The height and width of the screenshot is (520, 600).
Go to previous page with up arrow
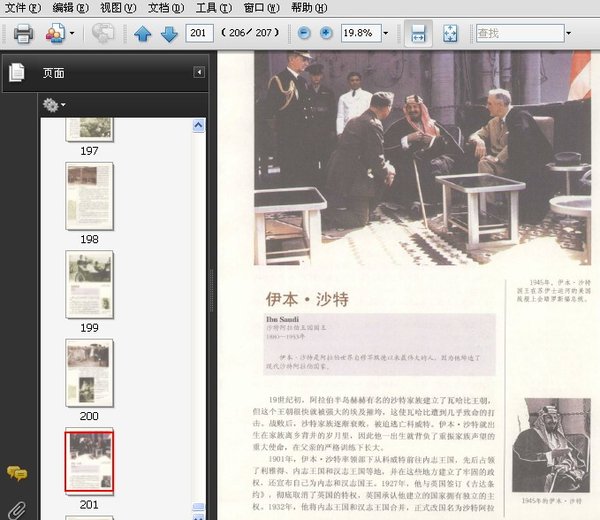pos(143,34)
